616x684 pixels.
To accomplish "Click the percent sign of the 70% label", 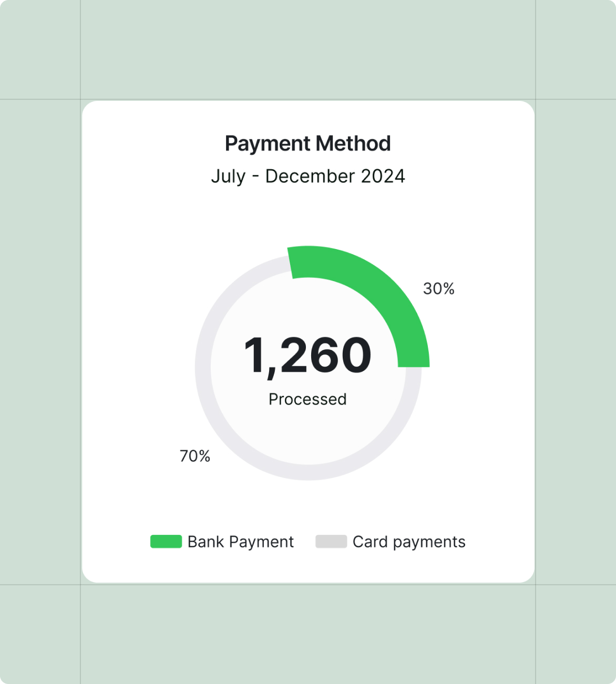I will coord(204,456).
